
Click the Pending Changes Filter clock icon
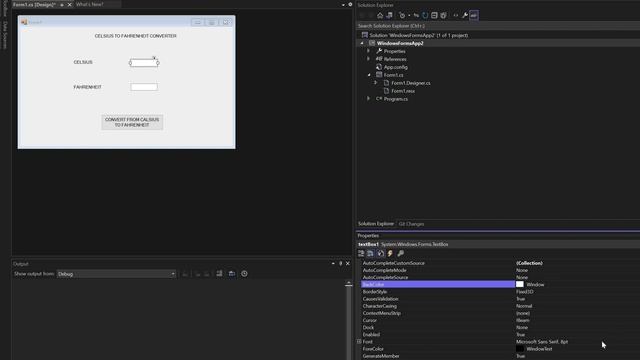coord(402,16)
